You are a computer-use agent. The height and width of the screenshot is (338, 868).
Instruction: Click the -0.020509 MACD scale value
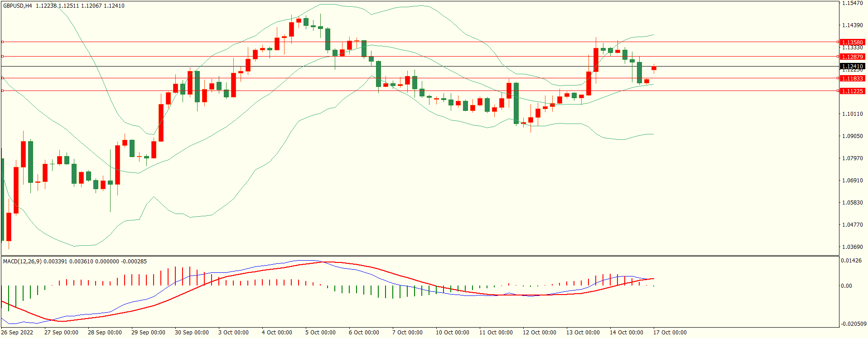click(853, 324)
